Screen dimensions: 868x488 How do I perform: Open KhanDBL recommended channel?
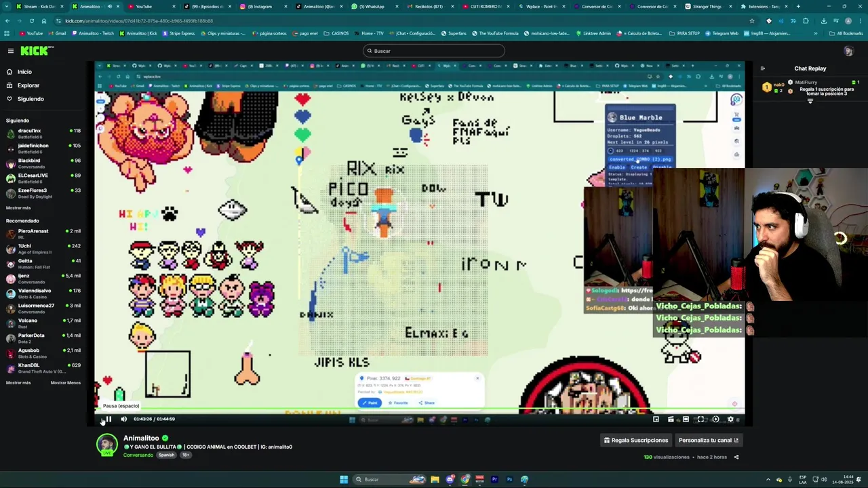(43, 367)
